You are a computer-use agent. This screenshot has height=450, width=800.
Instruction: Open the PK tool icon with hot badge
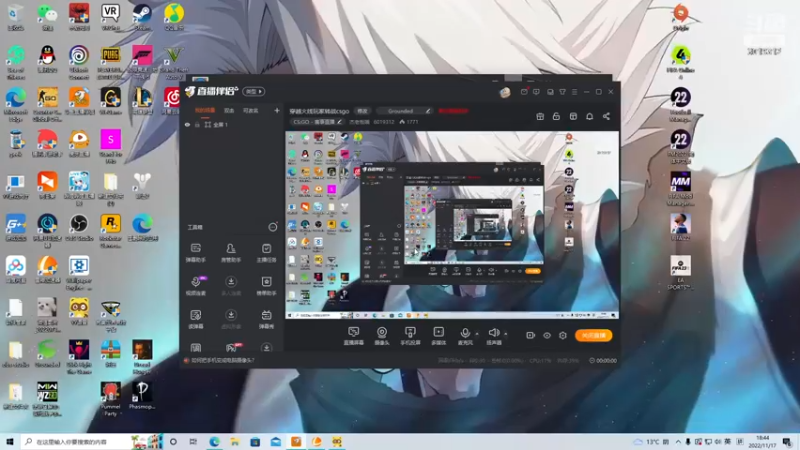232,348
